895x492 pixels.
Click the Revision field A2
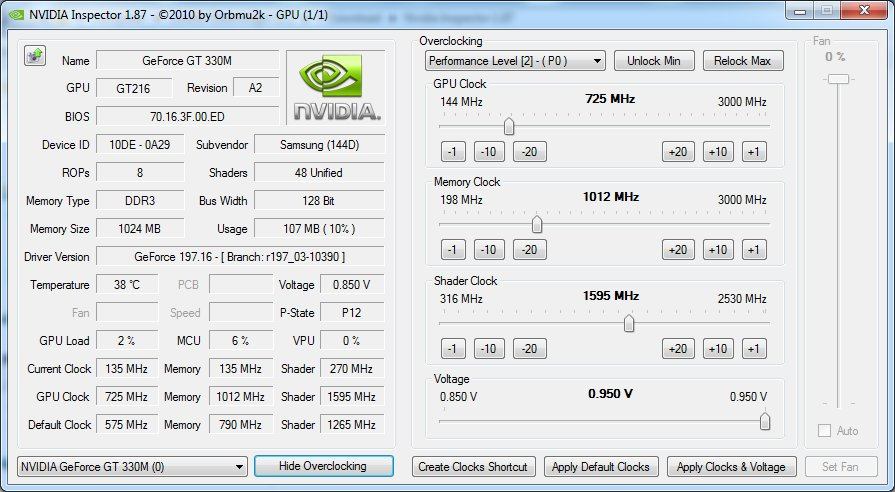pos(256,88)
